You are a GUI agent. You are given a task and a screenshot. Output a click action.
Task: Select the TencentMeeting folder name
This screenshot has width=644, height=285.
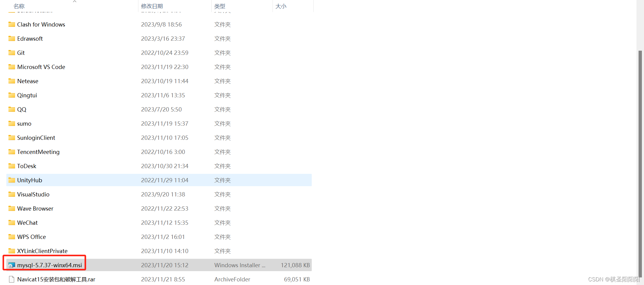[38, 152]
